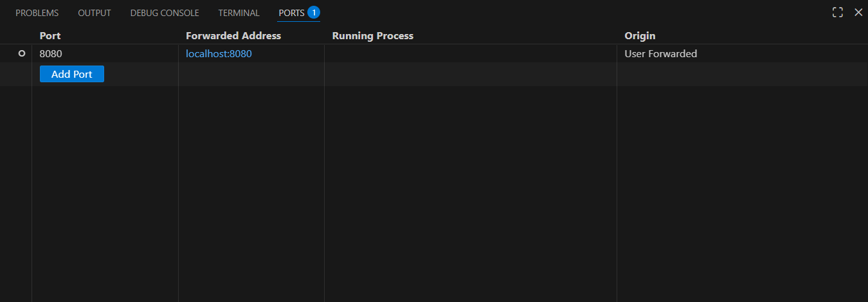Click the divider between Port and Forwarded Address headers
This screenshot has width=868, height=302.
178,36
